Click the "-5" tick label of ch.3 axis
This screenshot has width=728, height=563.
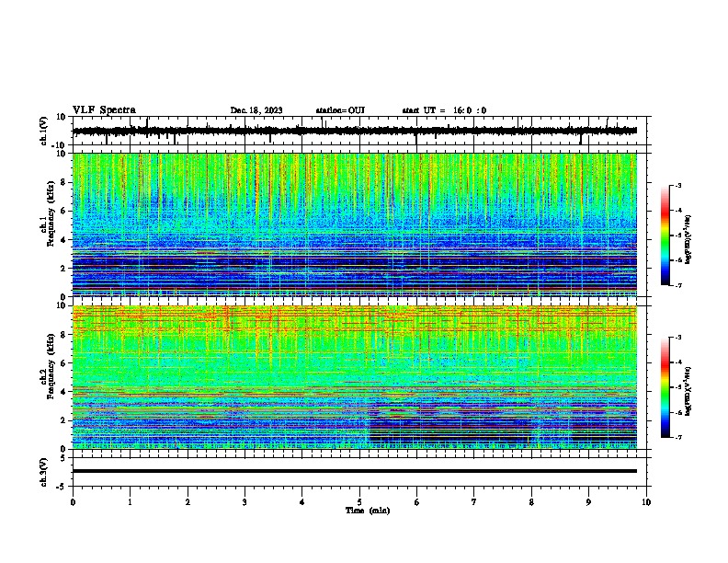click(63, 487)
